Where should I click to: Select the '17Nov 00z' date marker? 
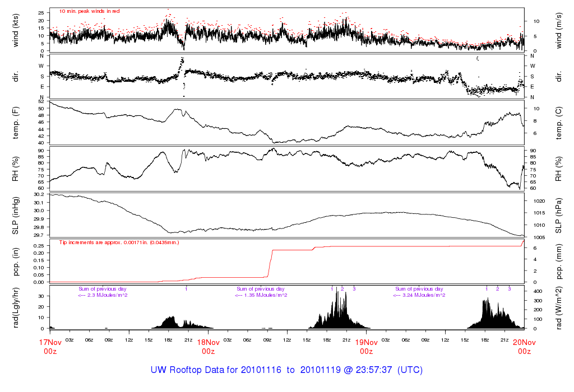pos(50,347)
